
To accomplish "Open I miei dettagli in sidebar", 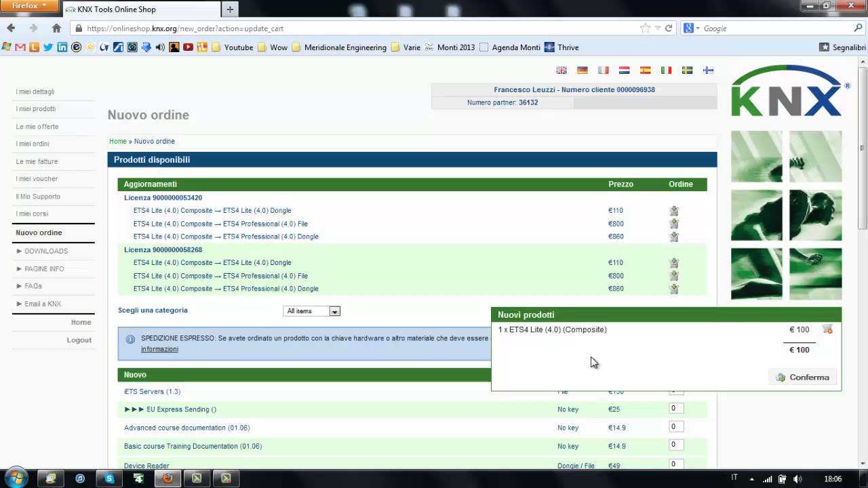I will click(x=35, y=91).
